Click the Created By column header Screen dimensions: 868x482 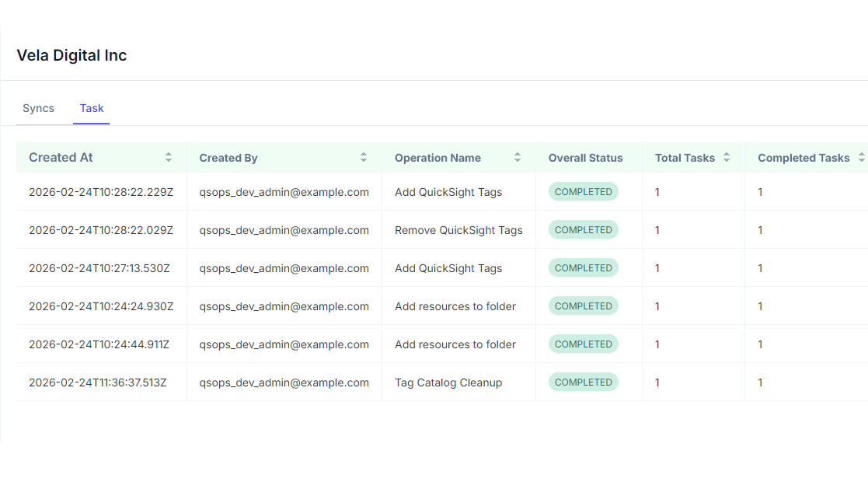click(284, 157)
